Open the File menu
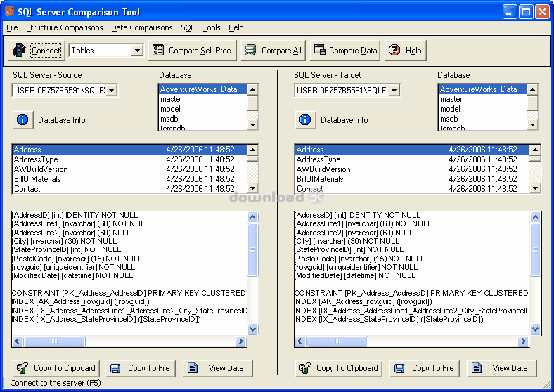This screenshot has width=554, height=392. tap(12, 27)
